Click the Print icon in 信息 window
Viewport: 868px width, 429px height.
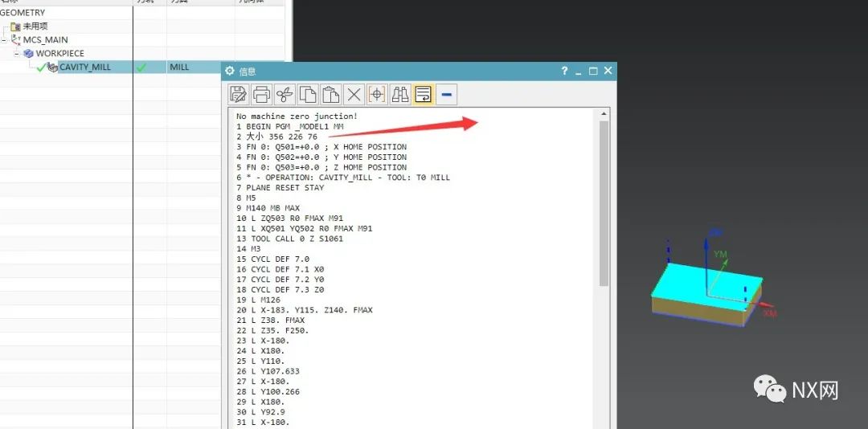click(262, 95)
